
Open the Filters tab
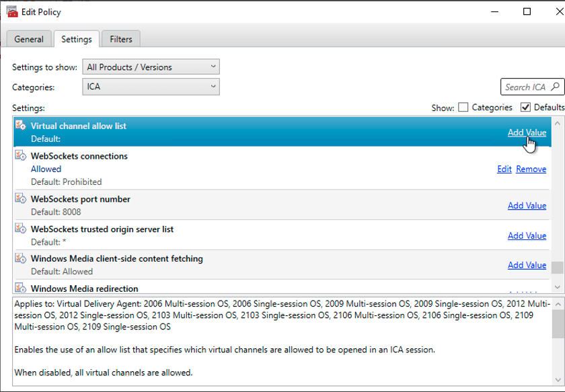click(121, 39)
